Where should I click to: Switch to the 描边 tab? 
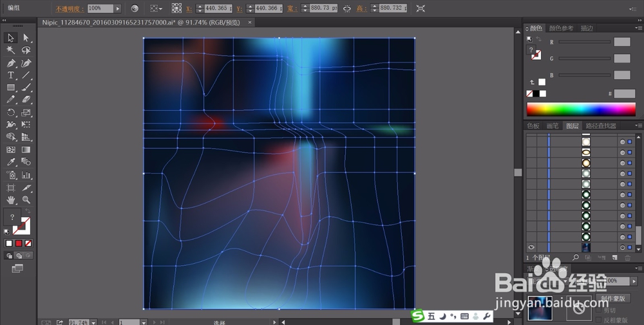(x=587, y=28)
